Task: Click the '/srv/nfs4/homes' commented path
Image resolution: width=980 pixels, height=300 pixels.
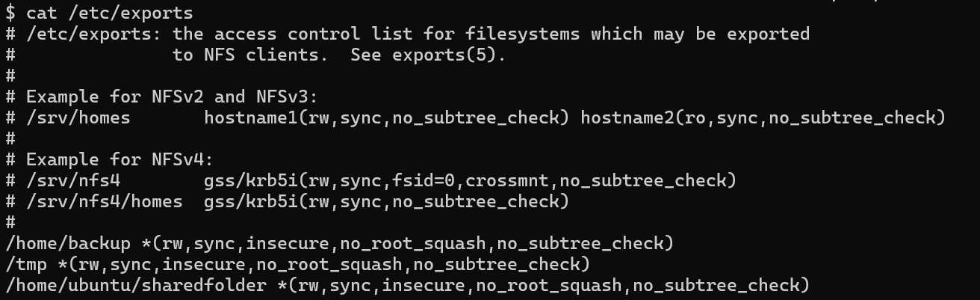Action: pos(105,201)
